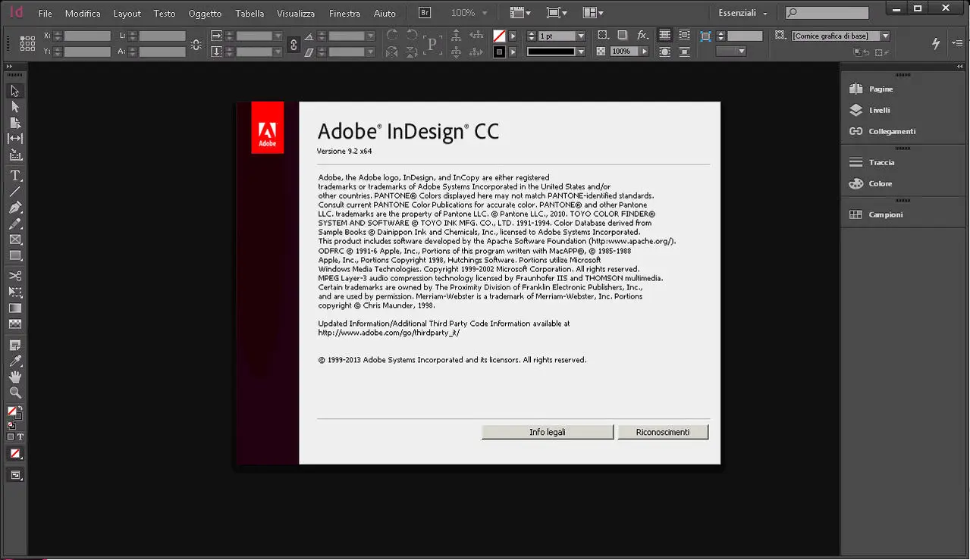Open the Collegamenti panel
This screenshot has height=560, width=970.
click(891, 131)
